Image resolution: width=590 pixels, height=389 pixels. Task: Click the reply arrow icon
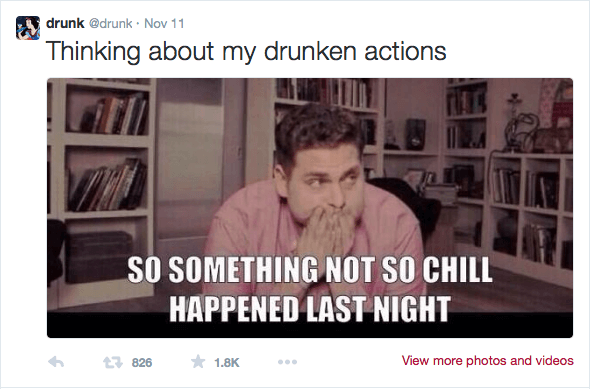pyautogui.click(x=56, y=362)
